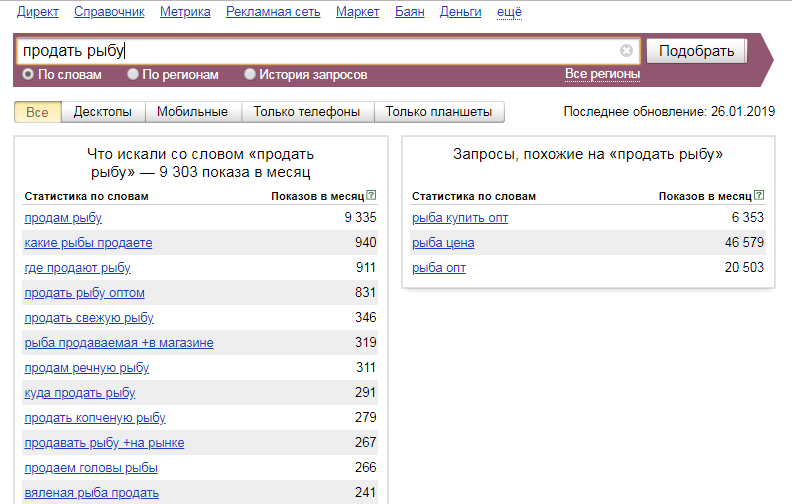Open the 'Рекламная сеть' link
792x504 pixels.
273,12
